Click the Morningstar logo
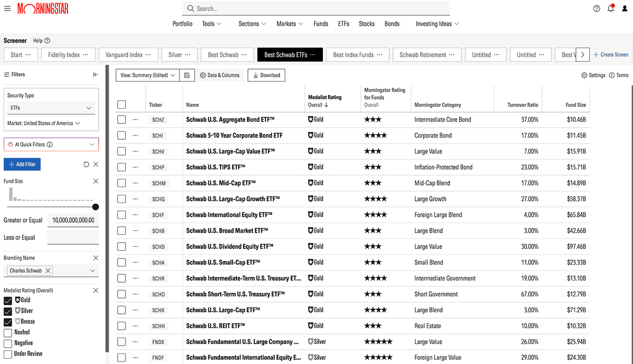The width and height of the screenshot is (633, 364). pyautogui.click(x=43, y=8)
